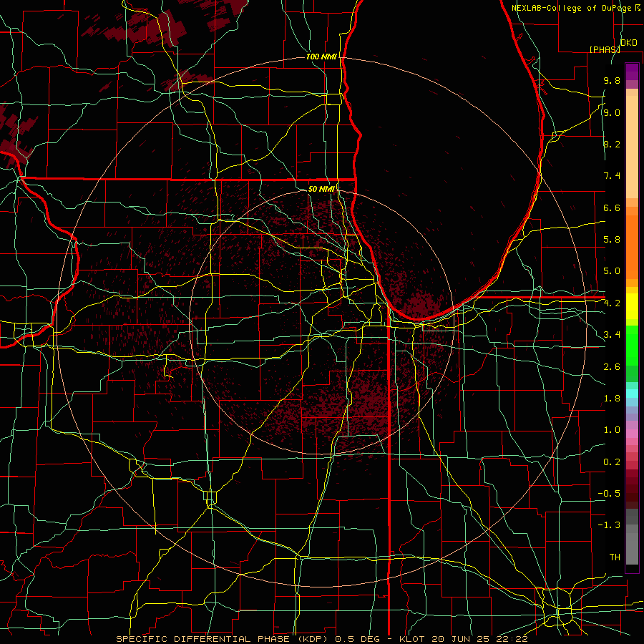Viewport: 644px width, 644px height.
Task: Click the purple top segment of color bar
Action: point(632,72)
